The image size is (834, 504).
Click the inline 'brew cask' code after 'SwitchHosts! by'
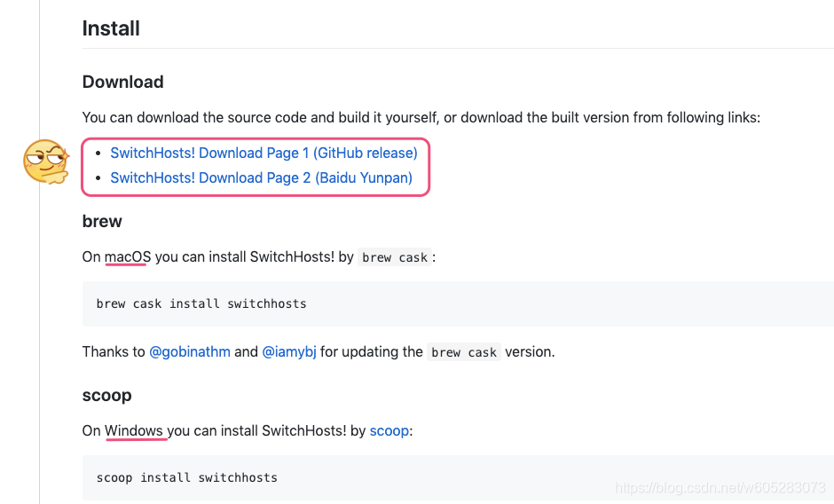(x=395, y=257)
